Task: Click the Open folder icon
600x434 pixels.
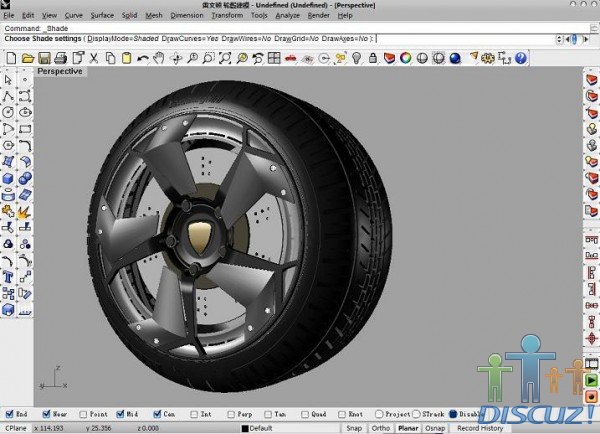Action: [x=28, y=58]
